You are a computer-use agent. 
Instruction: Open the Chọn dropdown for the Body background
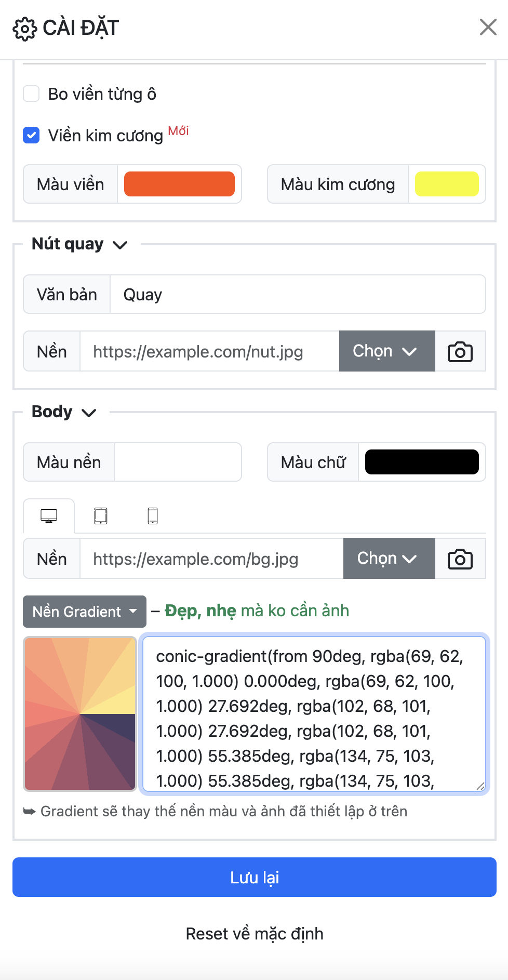click(389, 559)
